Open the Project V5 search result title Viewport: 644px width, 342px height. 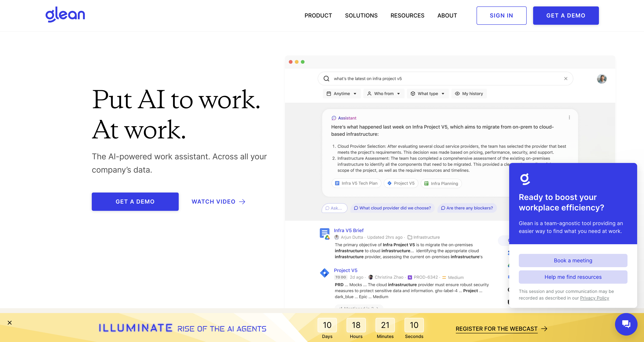click(346, 270)
